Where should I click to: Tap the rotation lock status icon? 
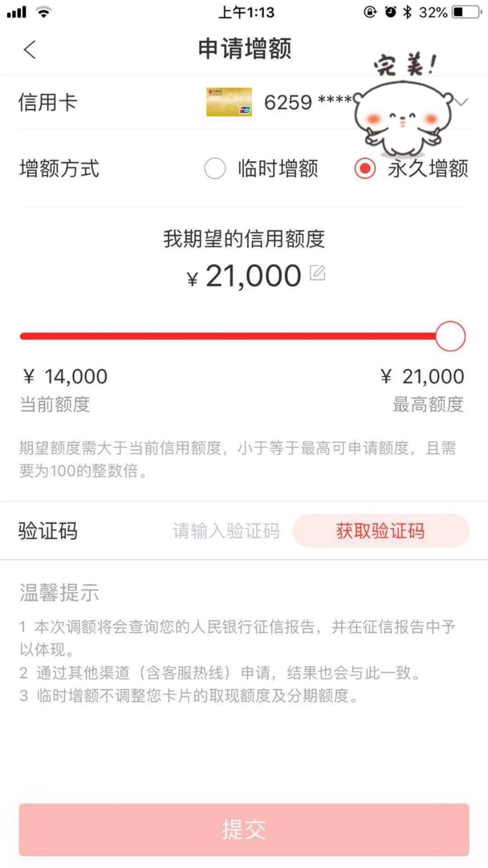coord(370,12)
